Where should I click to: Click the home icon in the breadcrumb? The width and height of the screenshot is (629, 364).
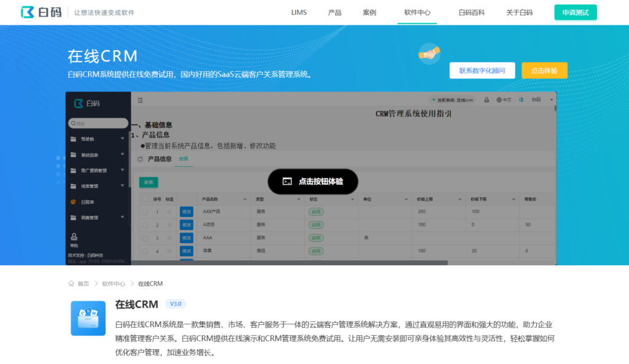pos(71,284)
